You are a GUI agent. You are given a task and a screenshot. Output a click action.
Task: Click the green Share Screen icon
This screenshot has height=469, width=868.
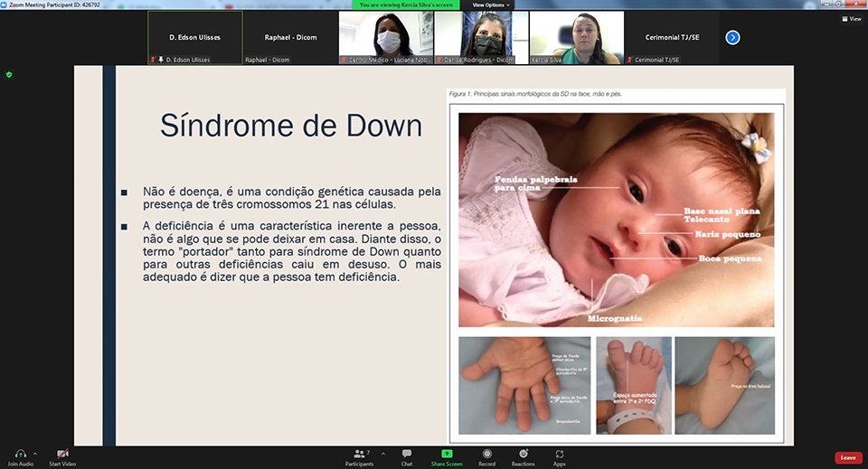[447, 454]
